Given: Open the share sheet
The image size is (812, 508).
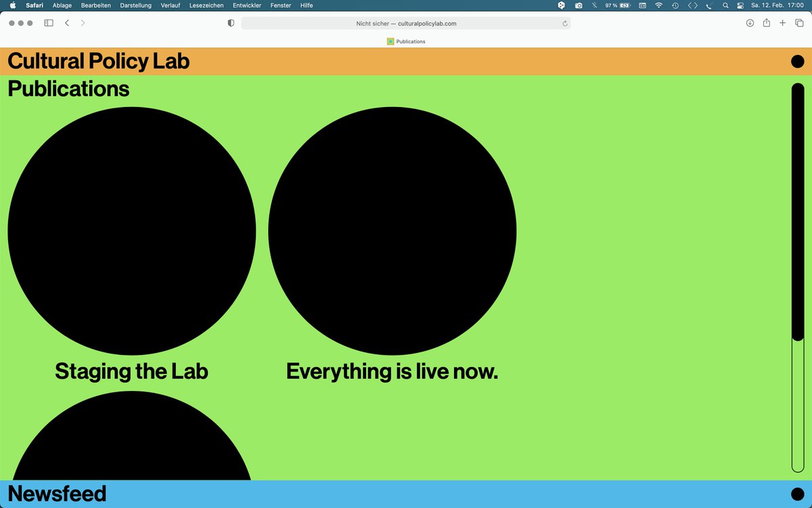Looking at the screenshot, I should pyautogui.click(x=766, y=23).
